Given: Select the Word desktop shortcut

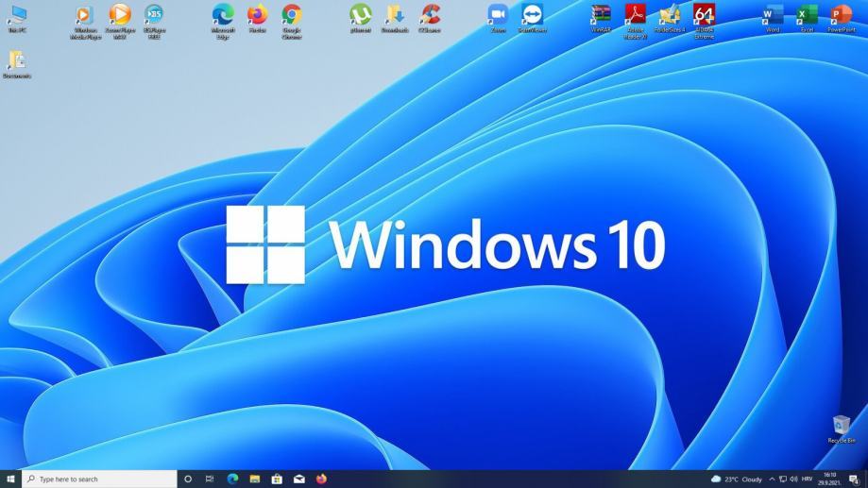Looking at the screenshot, I should (x=773, y=19).
